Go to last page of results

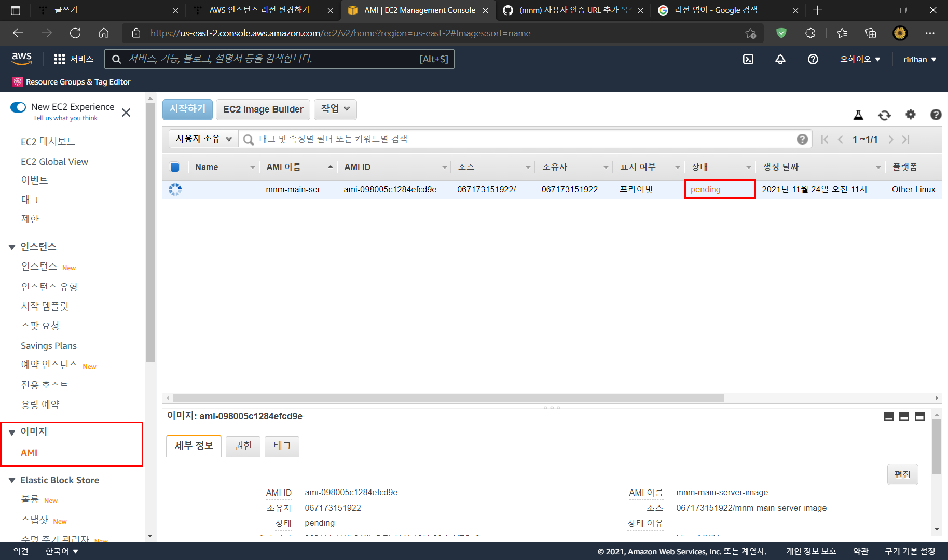[906, 139]
